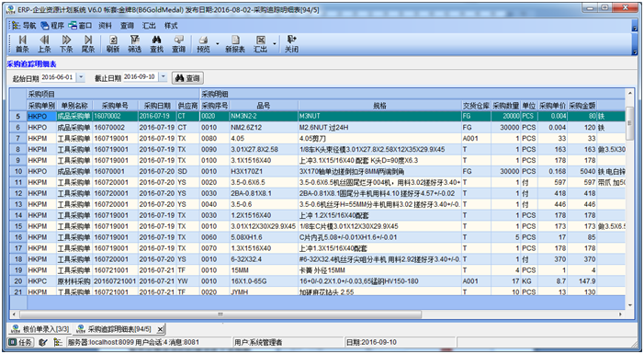Screen dimensions: 644x354
Task: Create a new report (新报表)
Action: (x=235, y=43)
